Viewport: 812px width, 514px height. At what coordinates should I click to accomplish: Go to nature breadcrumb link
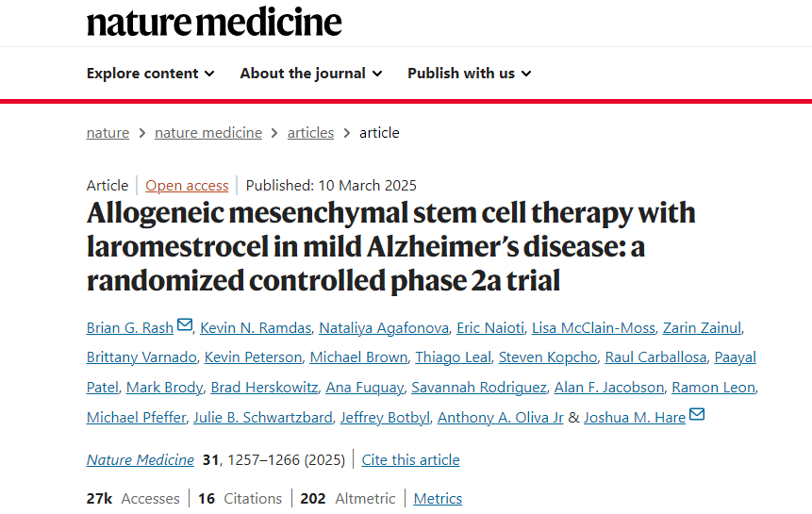pyautogui.click(x=108, y=133)
